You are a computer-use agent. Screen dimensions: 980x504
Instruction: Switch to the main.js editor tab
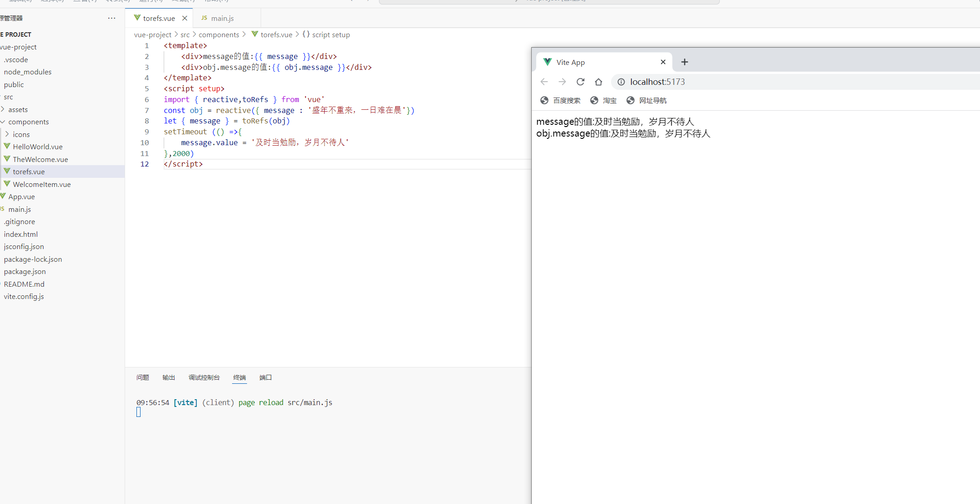coord(222,18)
